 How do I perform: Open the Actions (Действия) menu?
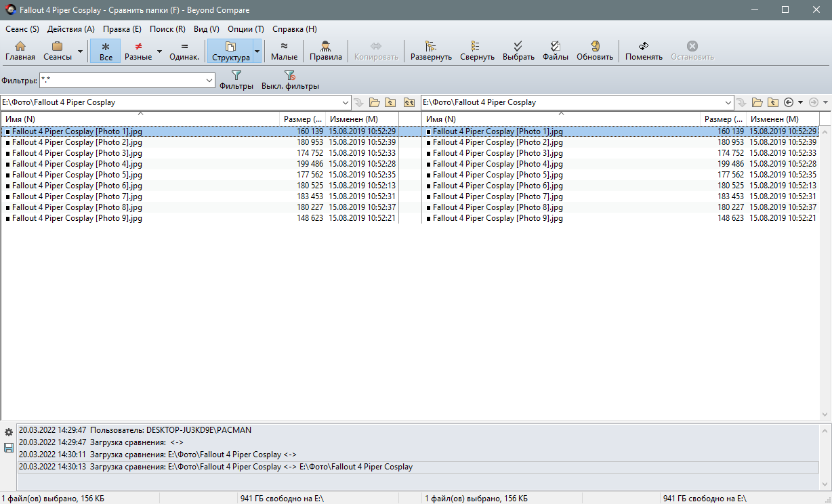(x=70, y=29)
